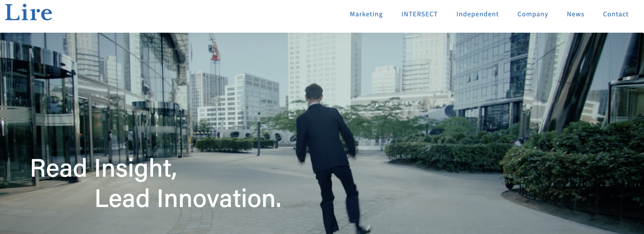
Task: Open the Independent navigation link
Action: (x=477, y=14)
